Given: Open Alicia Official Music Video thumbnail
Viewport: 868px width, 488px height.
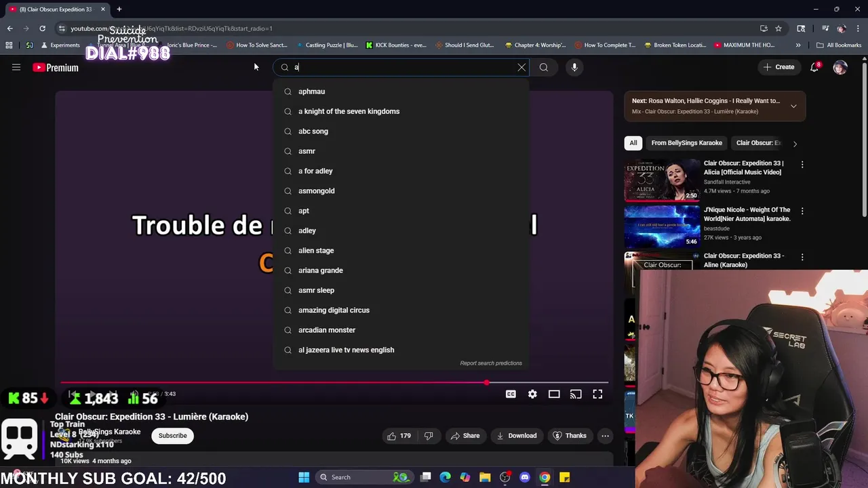Looking at the screenshot, I should tap(662, 180).
